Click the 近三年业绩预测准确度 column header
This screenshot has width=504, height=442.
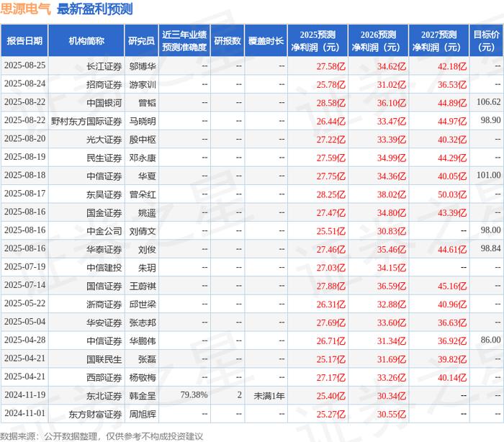point(184,41)
